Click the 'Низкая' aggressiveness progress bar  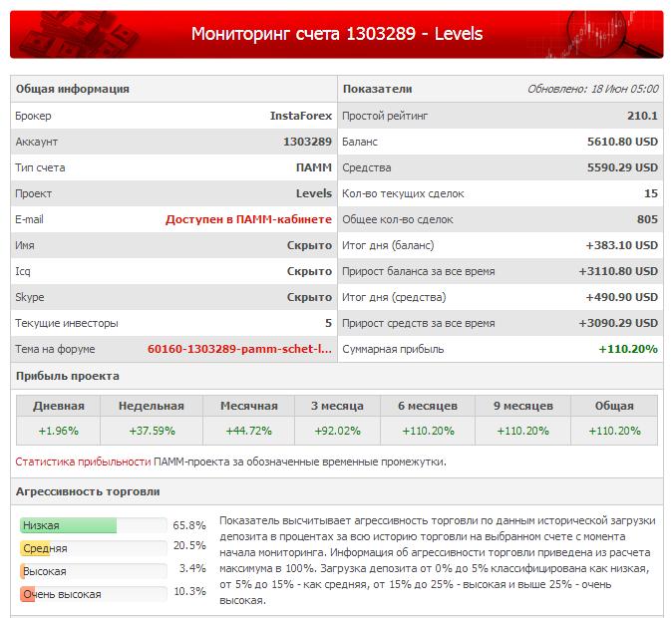[94, 525]
